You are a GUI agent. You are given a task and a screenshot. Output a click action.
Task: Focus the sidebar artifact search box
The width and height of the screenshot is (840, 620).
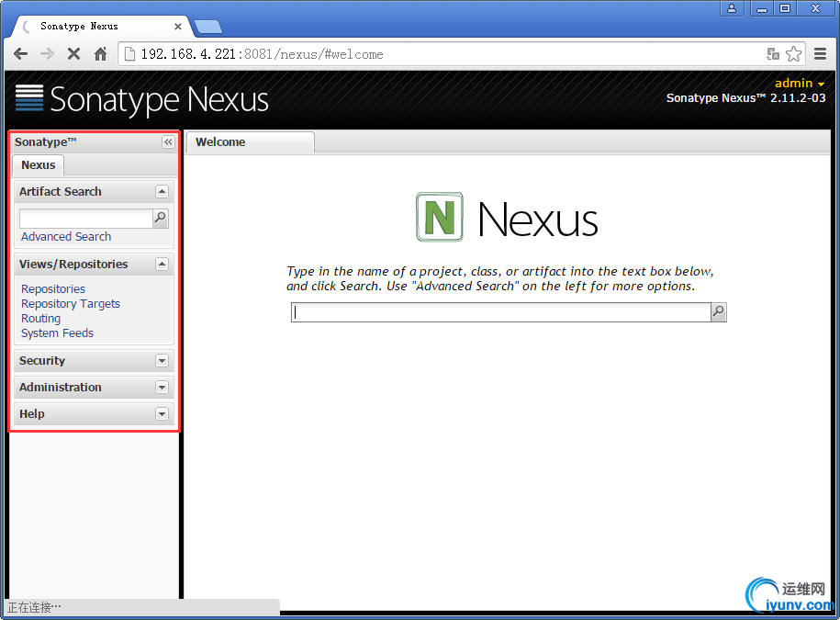(86, 218)
